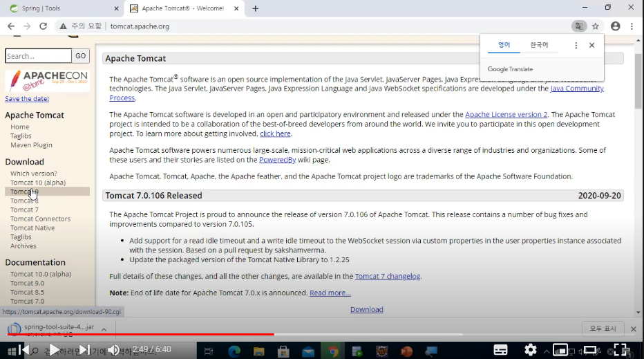644x359 pixels.
Task: Click the Search... input box
Action: coord(39,56)
